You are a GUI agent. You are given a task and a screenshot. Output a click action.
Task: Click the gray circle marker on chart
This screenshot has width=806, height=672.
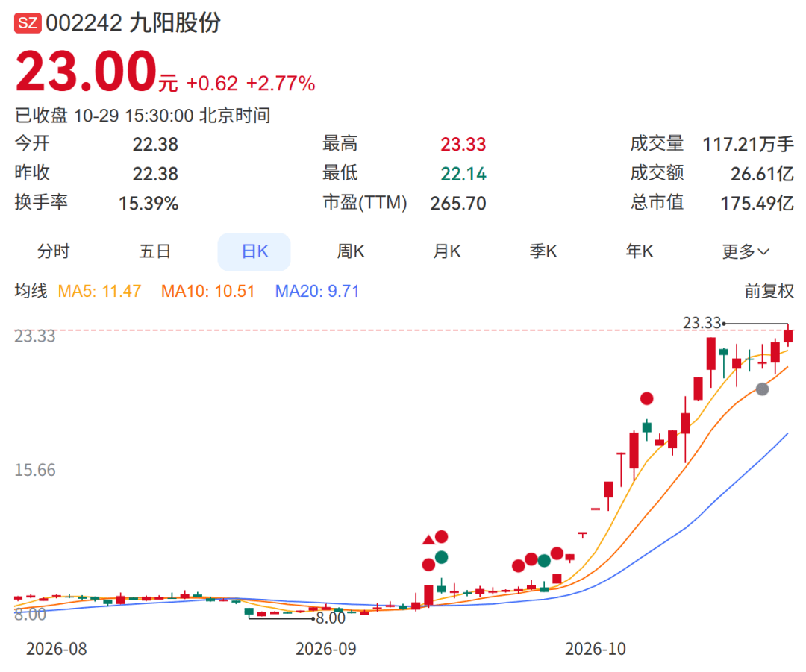pos(762,389)
